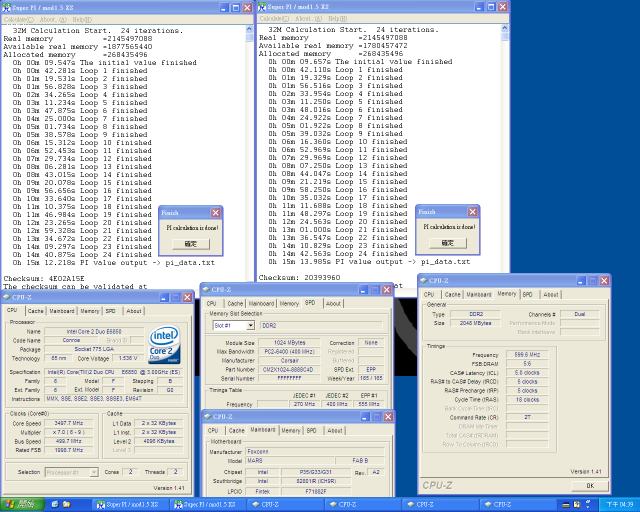The image size is (640, 512).
Task: Click the Intel Core 2 Duo logo
Action: click(164, 345)
